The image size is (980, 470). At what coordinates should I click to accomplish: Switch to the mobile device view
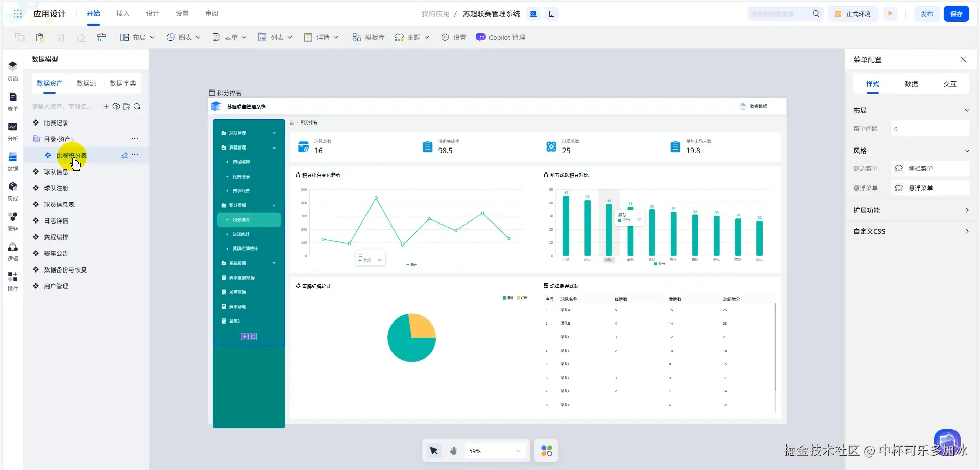coord(552,14)
